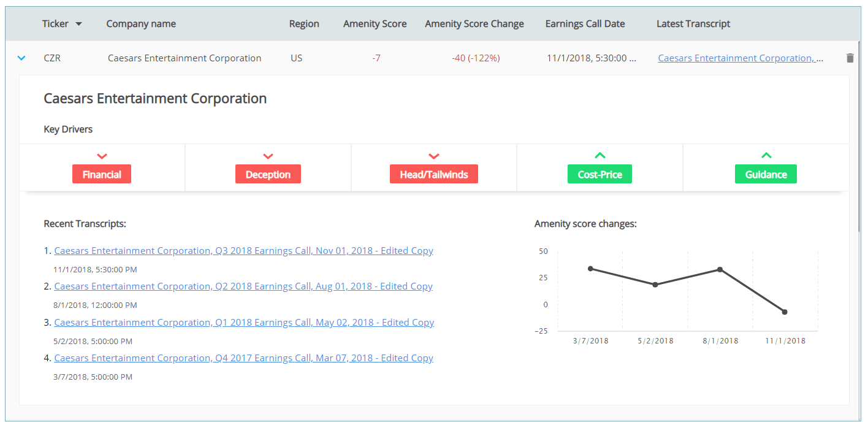Click the -40 (-122%) score change value
Screen dimensions: 868x422
tap(476, 58)
